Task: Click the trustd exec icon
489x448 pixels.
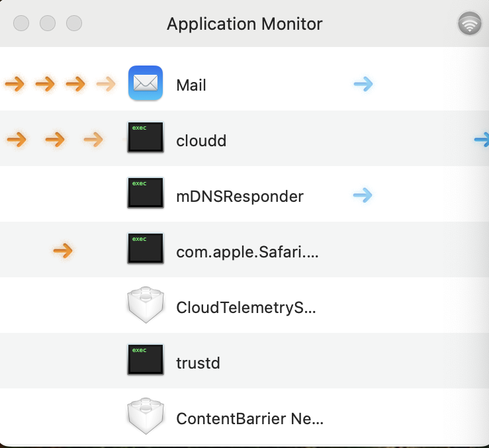Action: pyautogui.click(x=146, y=359)
